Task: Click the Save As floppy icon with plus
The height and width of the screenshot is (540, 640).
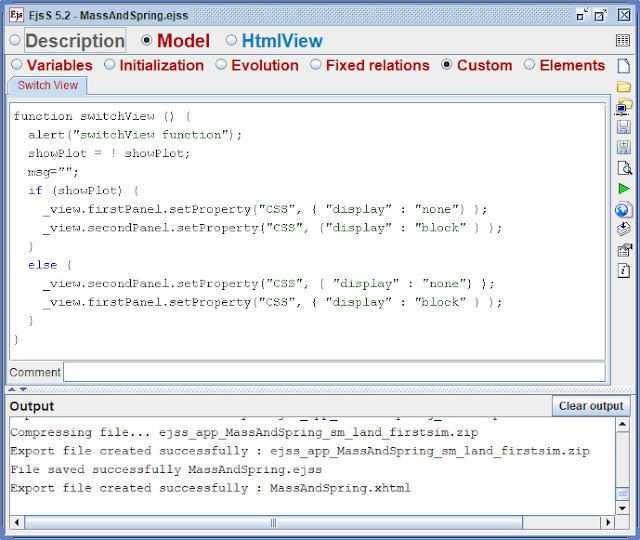Action: coord(623,147)
